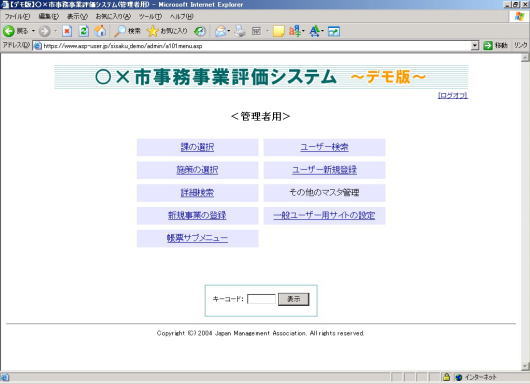The height and width of the screenshot is (384, 530).
Task: Open ユーザー新規登録 link
Action: [x=324, y=170]
